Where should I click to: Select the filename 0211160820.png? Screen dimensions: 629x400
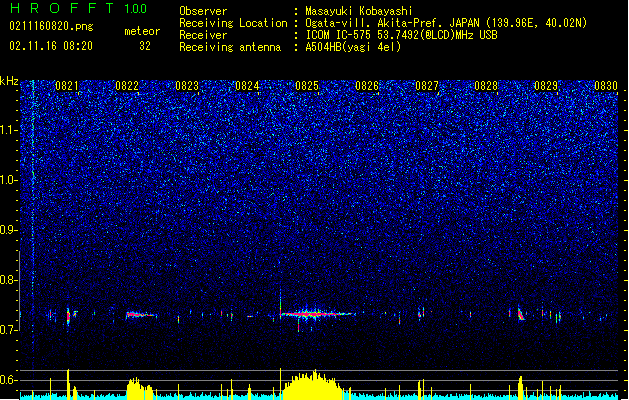click(x=51, y=26)
